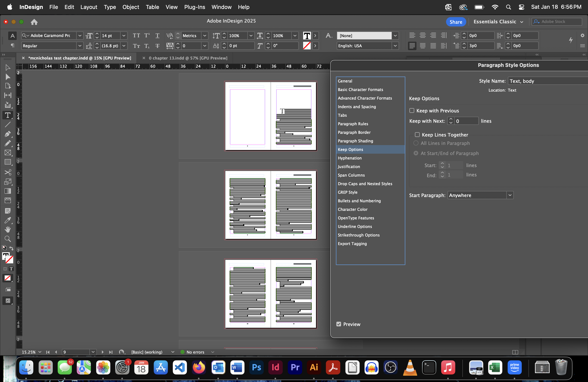The image size is (588, 382).
Task: Click the stroke color swatch in the control bar
Action: pos(307,46)
